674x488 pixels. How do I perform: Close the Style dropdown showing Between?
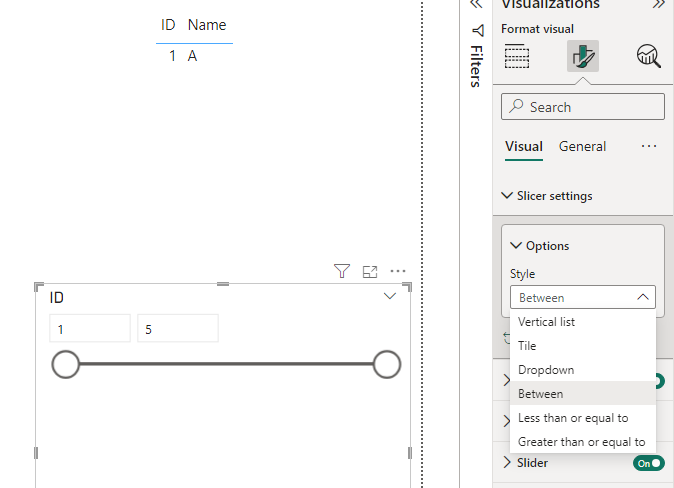582,297
